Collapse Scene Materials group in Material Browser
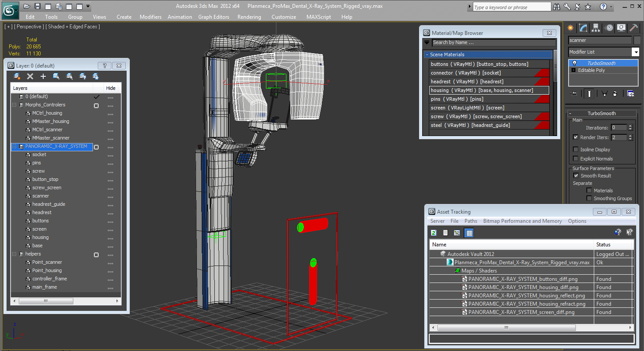The width and height of the screenshot is (644, 351). coord(427,55)
